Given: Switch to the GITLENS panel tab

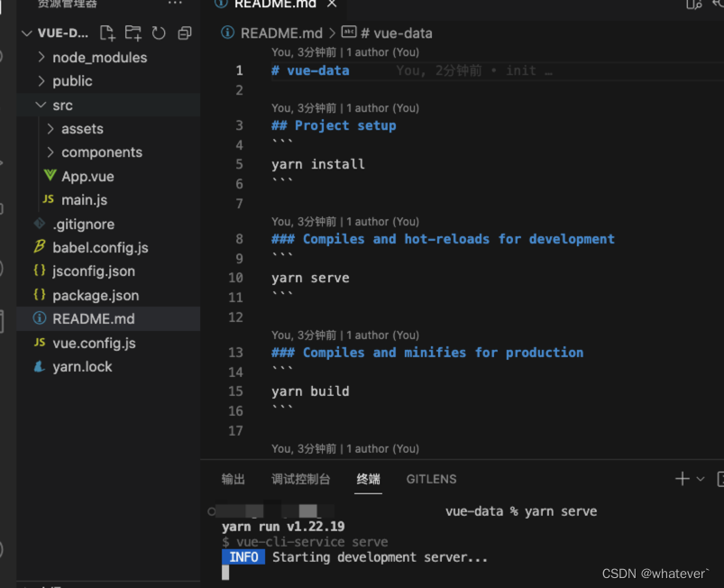Looking at the screenshot, I should coord(431,479).
